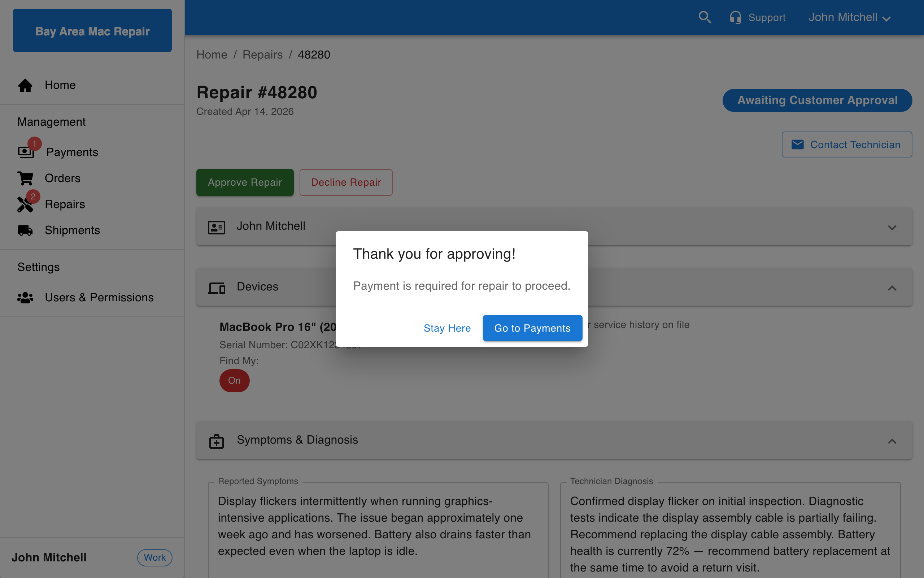
Task: Click the Repairs tools icon
Action: [x=25, y=204]
